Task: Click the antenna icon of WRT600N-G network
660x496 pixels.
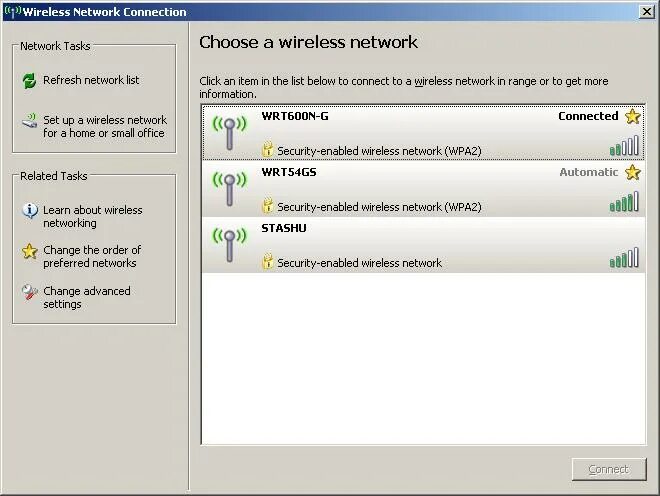Action: point(229,133)
